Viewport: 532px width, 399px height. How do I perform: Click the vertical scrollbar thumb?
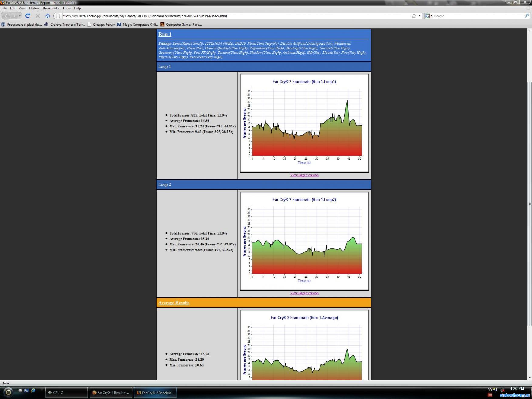[530, 203]
